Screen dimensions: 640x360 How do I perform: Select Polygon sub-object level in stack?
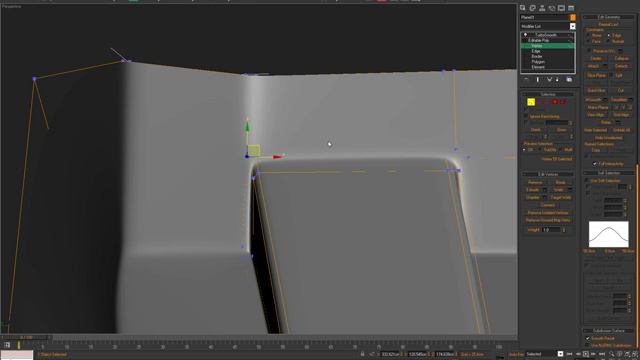pyautogui.click(x=538, y=62)
